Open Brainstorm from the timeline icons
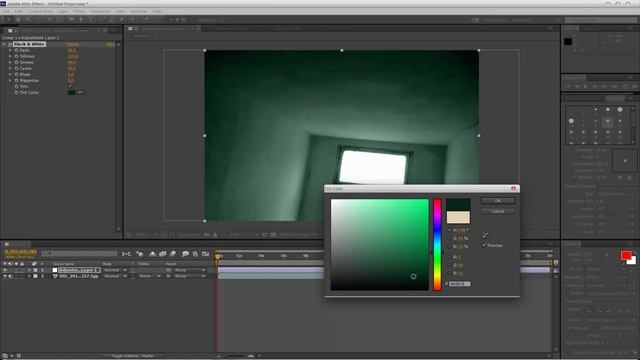This screenshot has width=640, height=360. click(x=185, y=254)
